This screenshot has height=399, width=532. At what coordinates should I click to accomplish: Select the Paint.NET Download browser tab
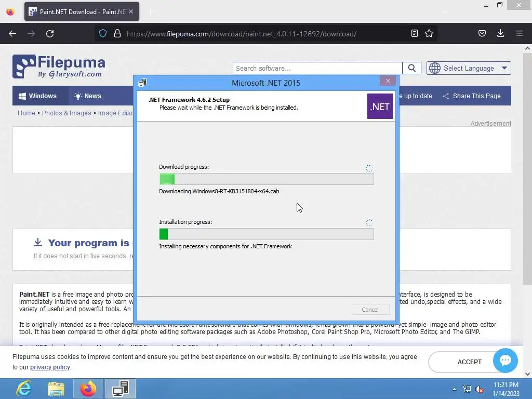click(82, 11)
